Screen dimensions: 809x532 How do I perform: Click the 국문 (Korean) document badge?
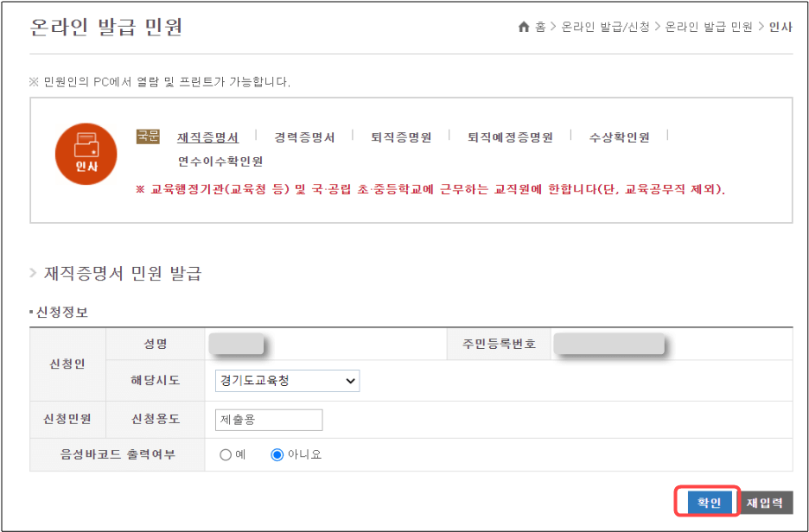pos(146,137)
